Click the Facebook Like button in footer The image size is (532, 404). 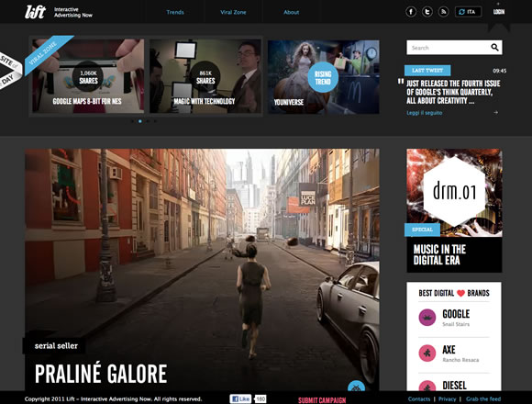point(240,398)
